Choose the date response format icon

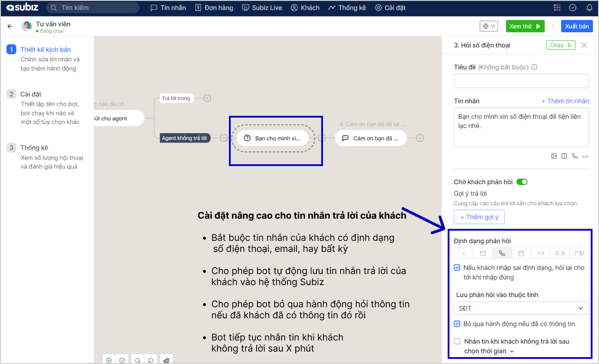coord(521,253)
